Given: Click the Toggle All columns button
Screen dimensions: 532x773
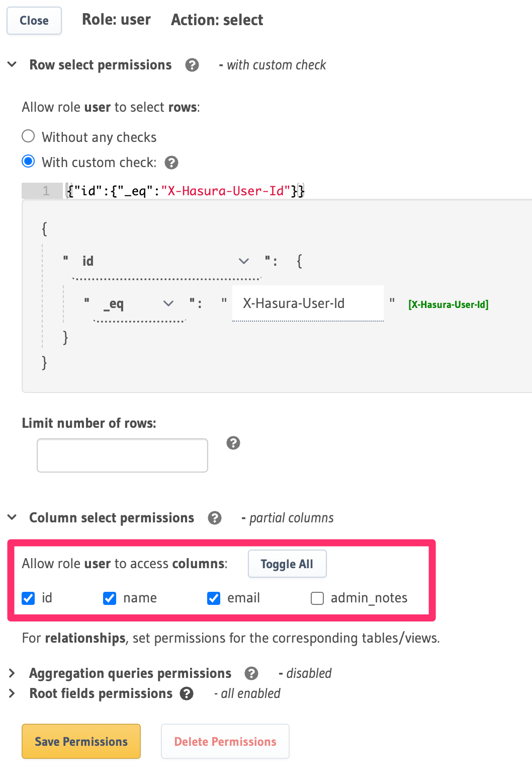Looking at the screenshot, I should pos(287,564).
